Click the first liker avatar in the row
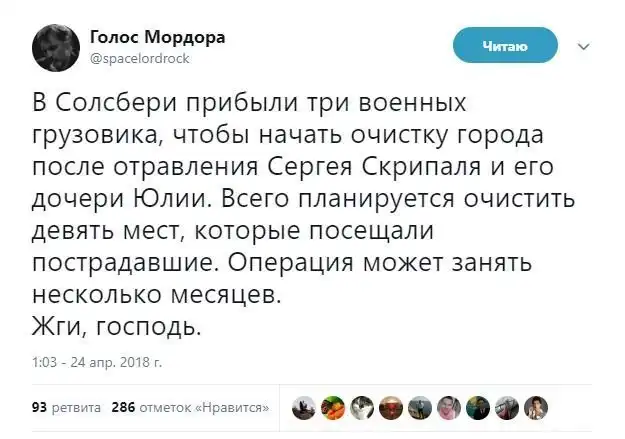This screenshot has height=439, width=625. click(301, 407)
